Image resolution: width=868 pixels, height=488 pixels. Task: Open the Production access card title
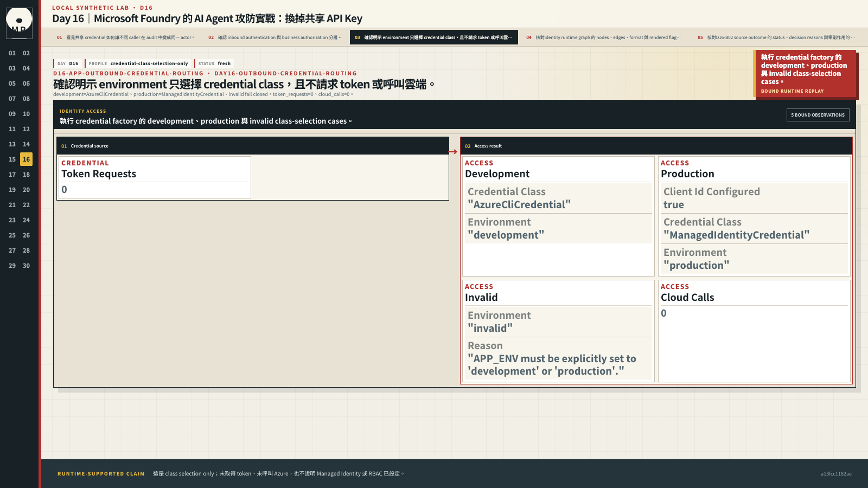coord(687,174)
